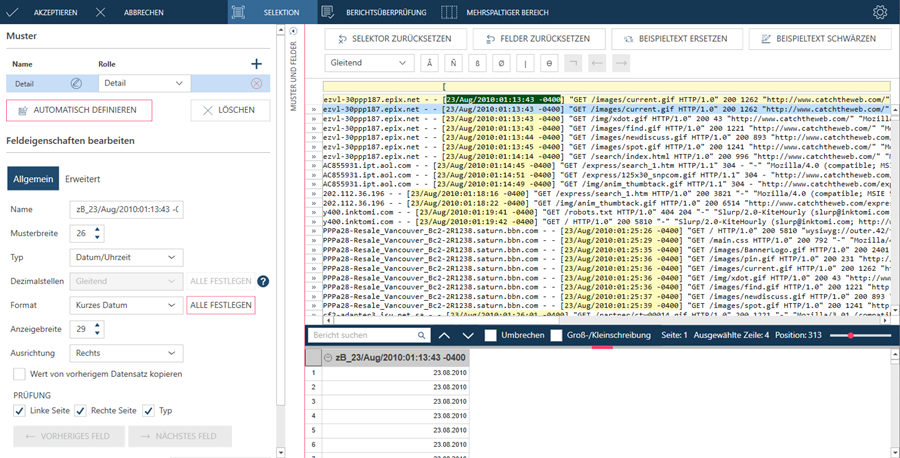Click Automatisch definieren button
This screenshot has height=458, width=900.
coord(79,110)
